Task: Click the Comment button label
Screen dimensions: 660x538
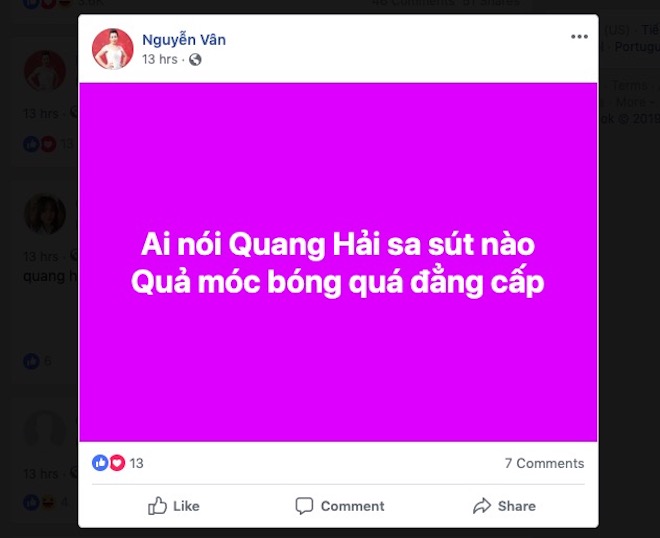Action: coord(352,506)
